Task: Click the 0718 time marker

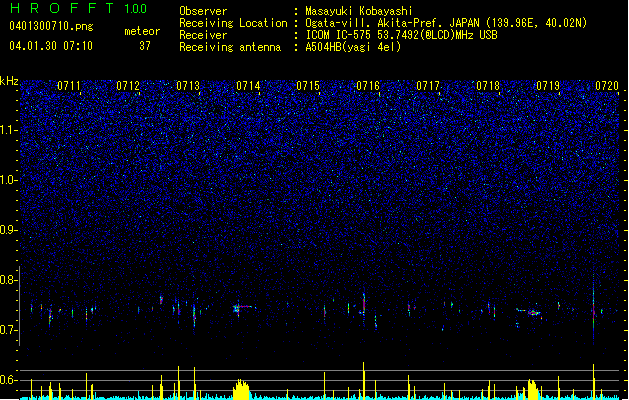Action: [x=488, y=86]
